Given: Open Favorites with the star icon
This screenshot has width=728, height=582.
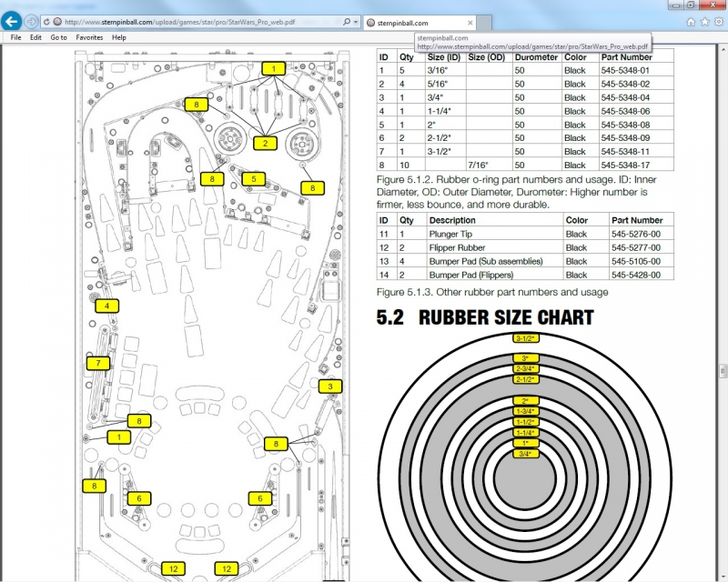Looking at the screenshot, I should [x=704, y=22].
